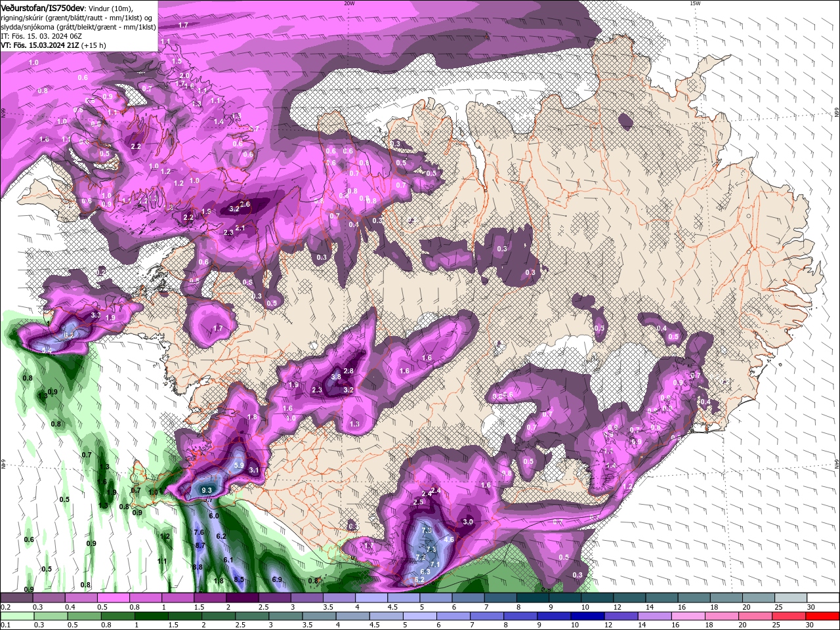
Task: Click the '6.1' rain value
Action: [x=228, y=560]
